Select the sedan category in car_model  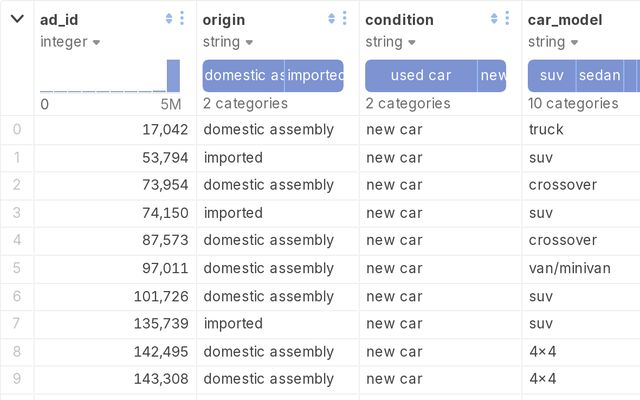coord(599,76)
